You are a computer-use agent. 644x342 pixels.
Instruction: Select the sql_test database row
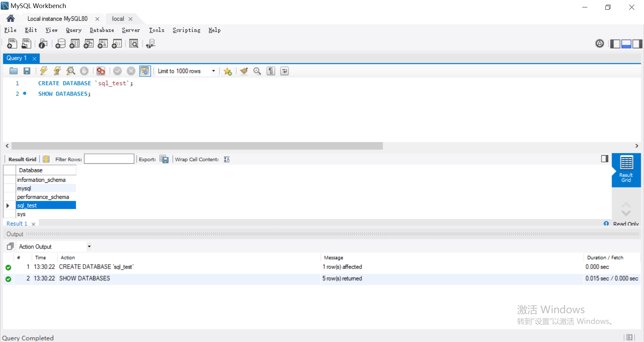click(46, 206)
